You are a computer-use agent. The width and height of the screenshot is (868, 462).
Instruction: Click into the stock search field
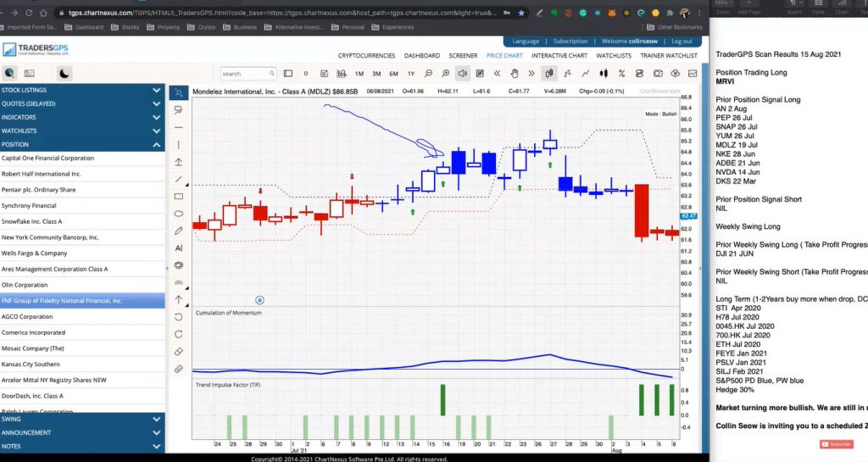248,73
